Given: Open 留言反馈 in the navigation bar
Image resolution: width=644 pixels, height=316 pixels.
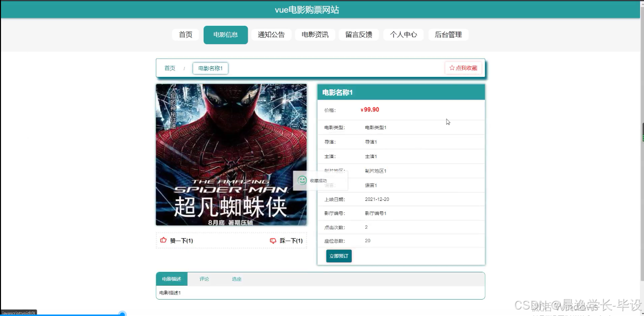Looking at the screenshot, I should [359, 35].
